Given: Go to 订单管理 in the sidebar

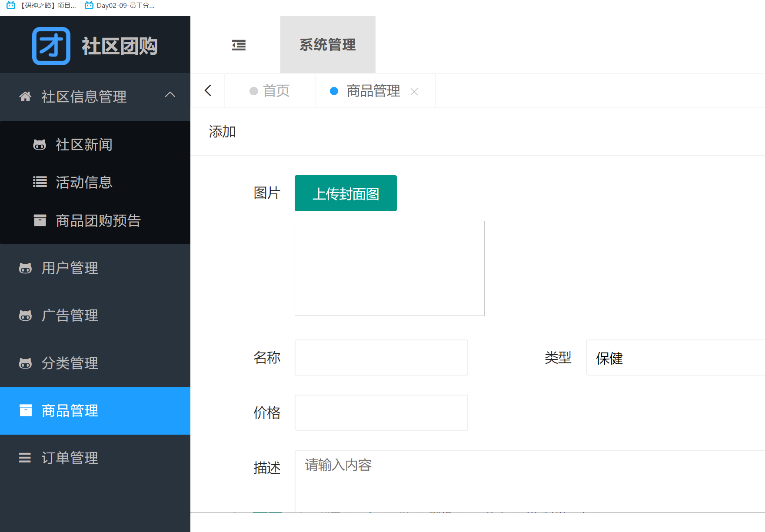Looking at the screenshot, I should 95,458.
